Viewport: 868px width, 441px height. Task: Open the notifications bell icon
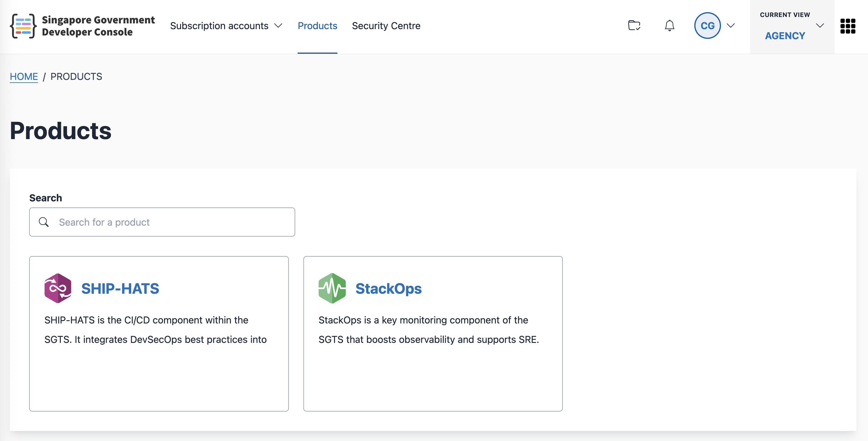click(x=669, y=26)
